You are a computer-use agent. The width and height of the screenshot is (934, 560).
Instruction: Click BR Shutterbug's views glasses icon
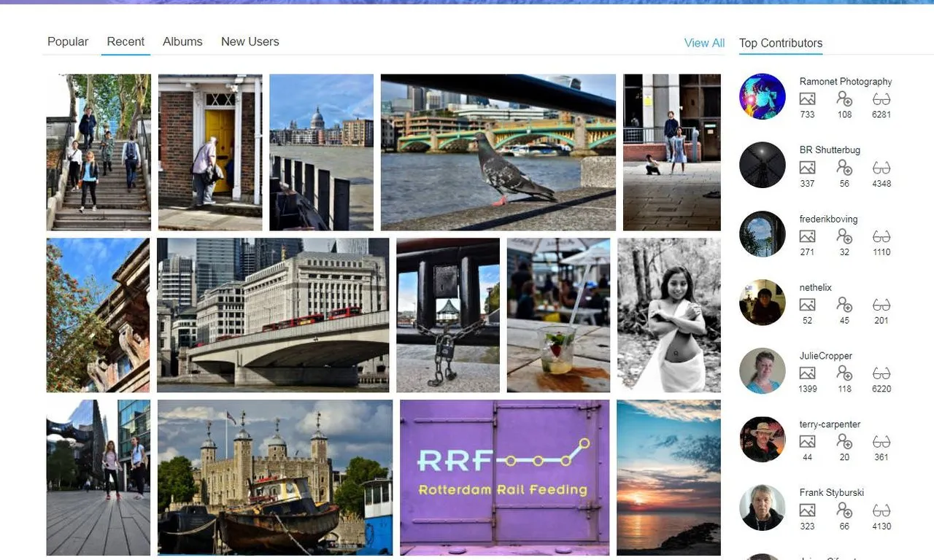tap(881, 168)
